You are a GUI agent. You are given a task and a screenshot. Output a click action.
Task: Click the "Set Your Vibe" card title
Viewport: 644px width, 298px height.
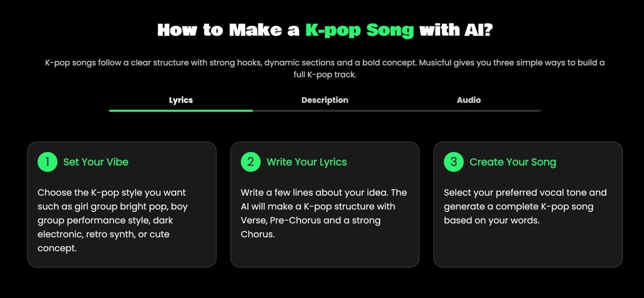pos(96,162)
